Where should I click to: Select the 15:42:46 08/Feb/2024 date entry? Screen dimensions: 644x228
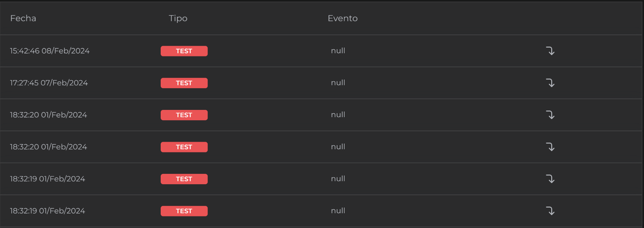(x=50, y=51)
